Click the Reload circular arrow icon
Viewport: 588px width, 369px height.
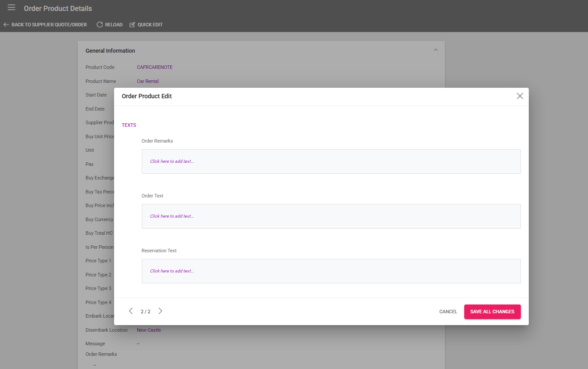click(100, 25)
